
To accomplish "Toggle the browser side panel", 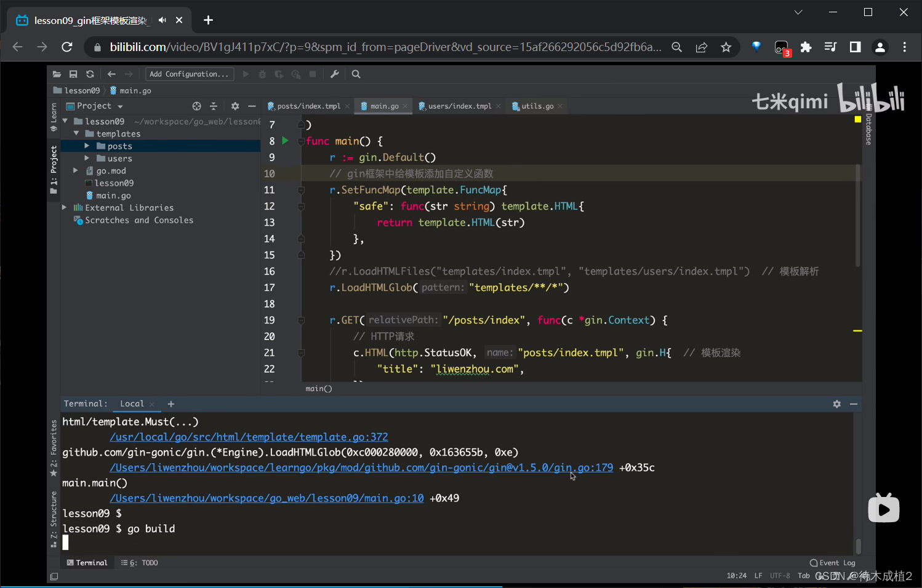I will coord(855,47).
